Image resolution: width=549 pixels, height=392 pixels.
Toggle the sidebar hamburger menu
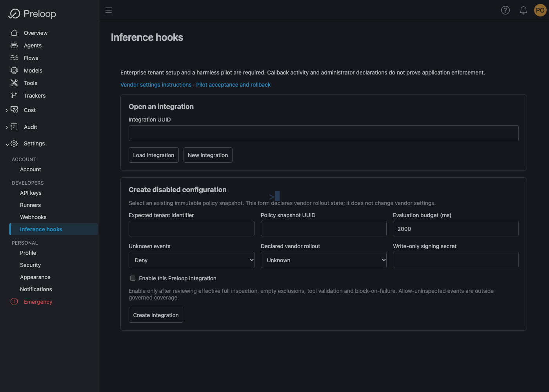tap(109, 10)
